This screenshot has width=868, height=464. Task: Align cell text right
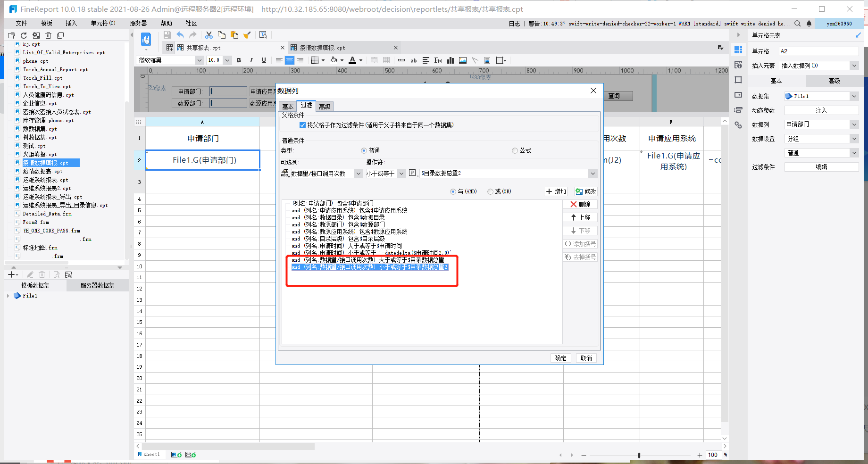tap(300, 60)
